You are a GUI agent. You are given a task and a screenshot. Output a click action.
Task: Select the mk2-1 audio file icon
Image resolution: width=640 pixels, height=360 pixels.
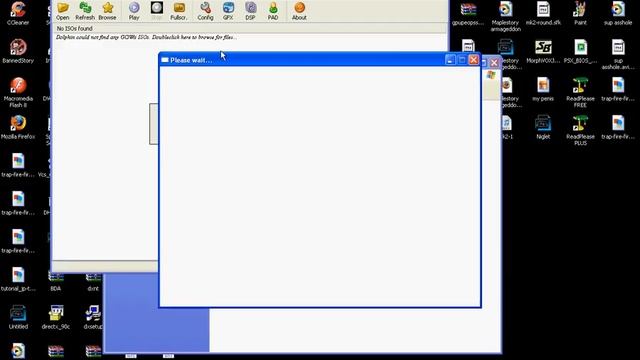507,127
